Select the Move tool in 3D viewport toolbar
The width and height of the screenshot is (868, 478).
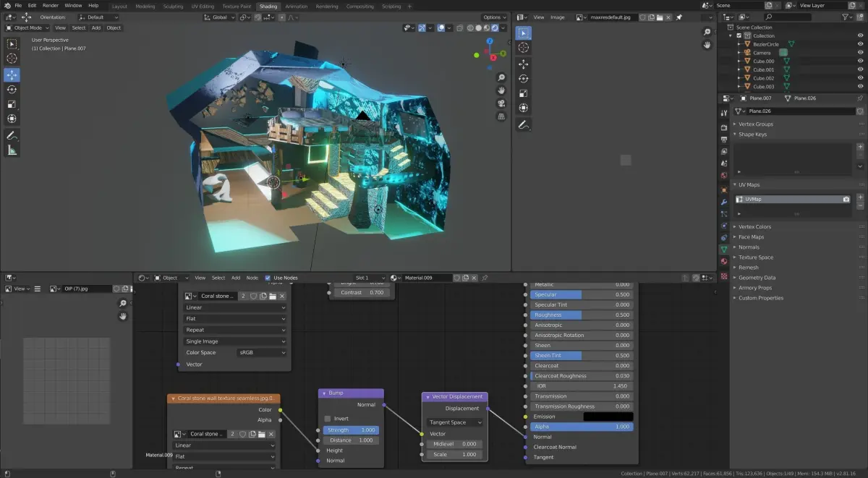[x=12, y=74]
